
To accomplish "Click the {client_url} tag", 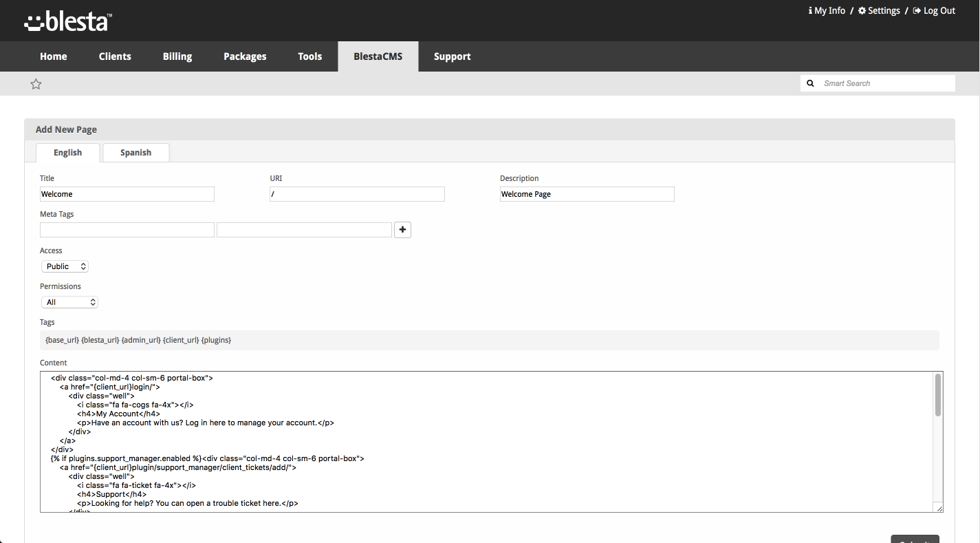I will pyautogui.click(x=181, y=340).
